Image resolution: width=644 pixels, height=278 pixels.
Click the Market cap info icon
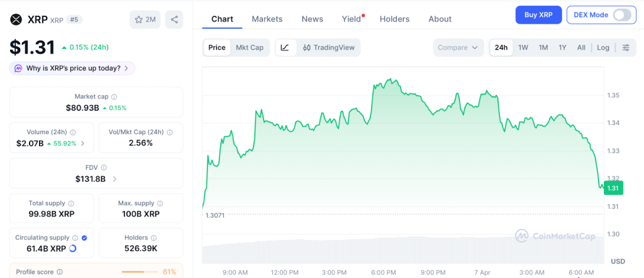click(x=114, y=97)
